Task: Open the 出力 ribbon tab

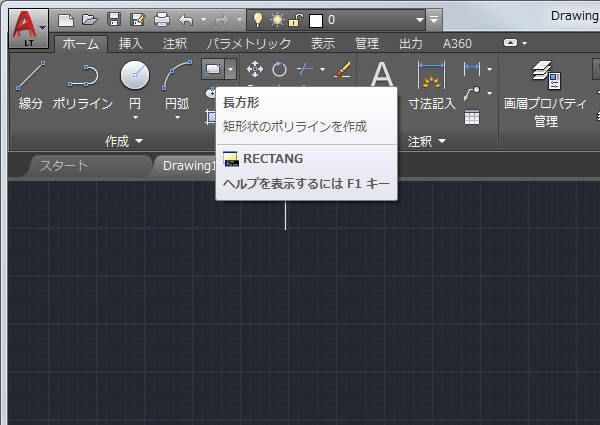Action: [411, 44]
